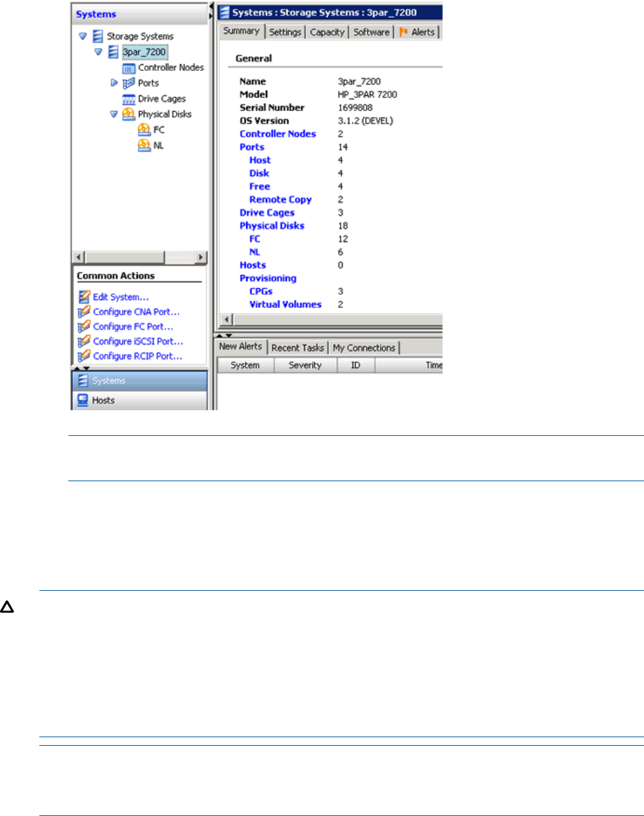The width and height of the screenshot is (644, 816).
Task: Sort alerts by ID column header
Action: click(355, 366)
